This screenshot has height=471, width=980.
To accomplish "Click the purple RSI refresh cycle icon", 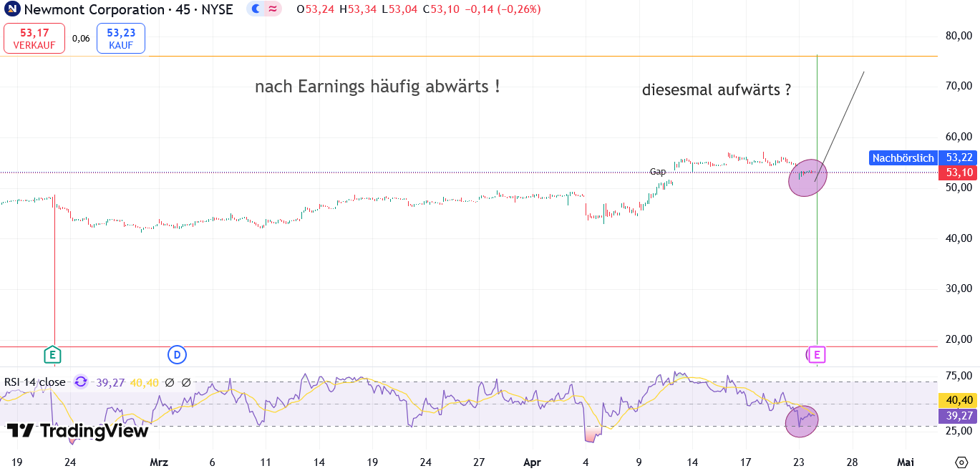I will click(80, 382).
